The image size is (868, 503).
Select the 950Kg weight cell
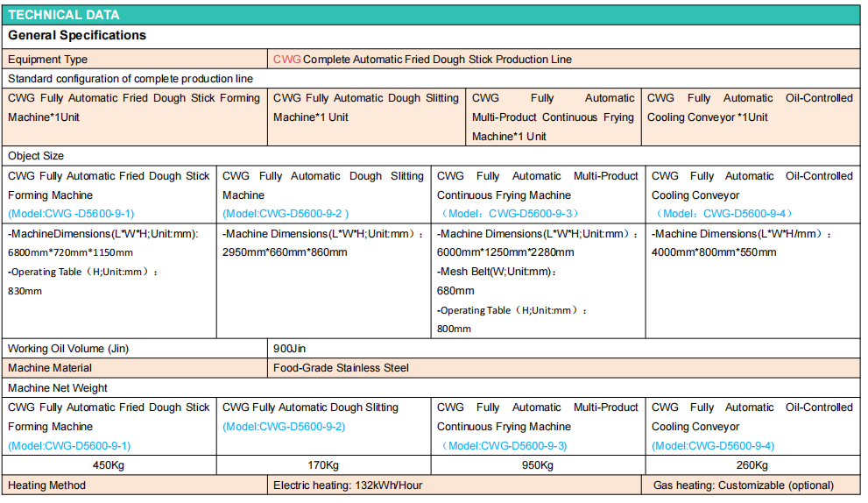(539, 465)
